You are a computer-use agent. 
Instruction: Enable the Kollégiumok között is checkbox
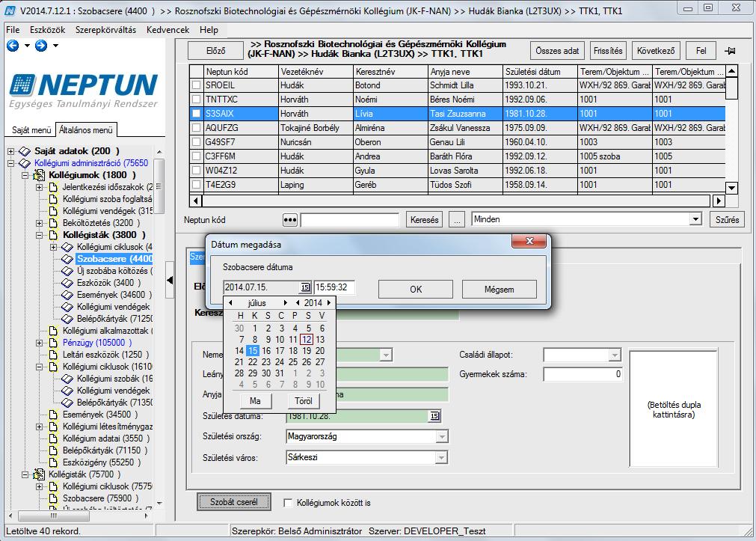(x=288, y=503)
